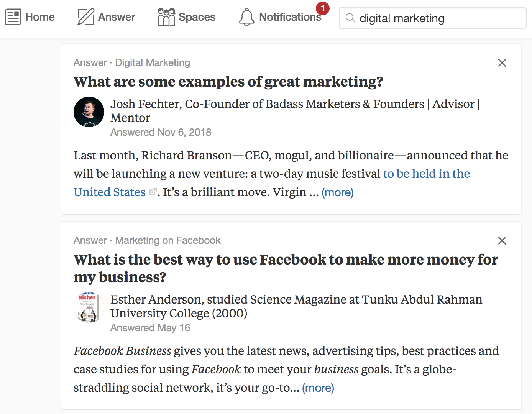Screen dimensions: 532x414
Task: Dismiss the great marketing examples answer card
Action: point(502,63)
